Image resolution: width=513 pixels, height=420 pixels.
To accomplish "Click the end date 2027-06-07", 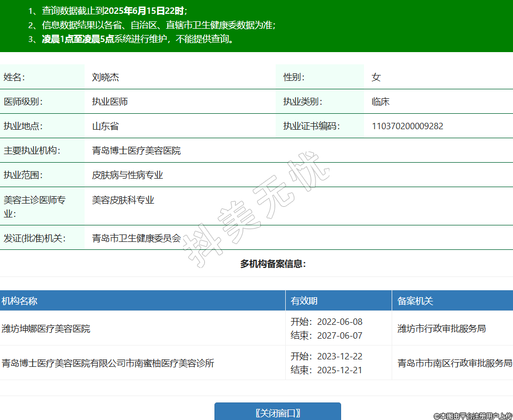I will point(340,335).
